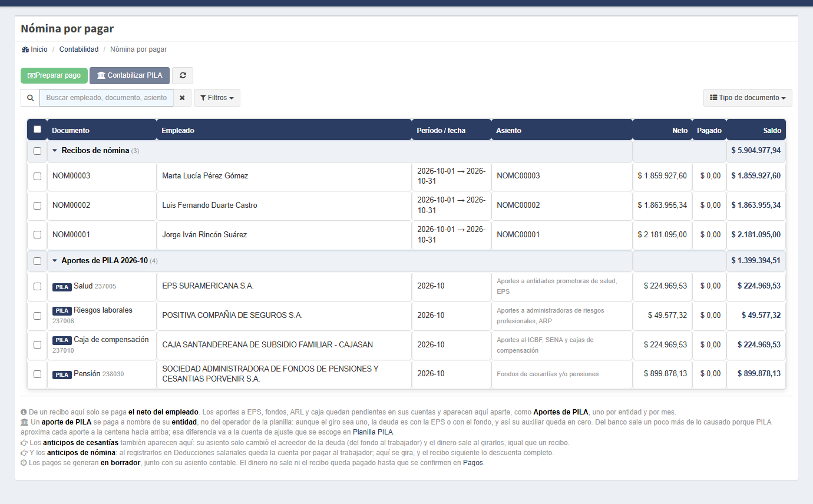Check the Aportes de PILA 2026-10 group checkbox
Screen dimensions: 813x504
[x=38, y=261]
